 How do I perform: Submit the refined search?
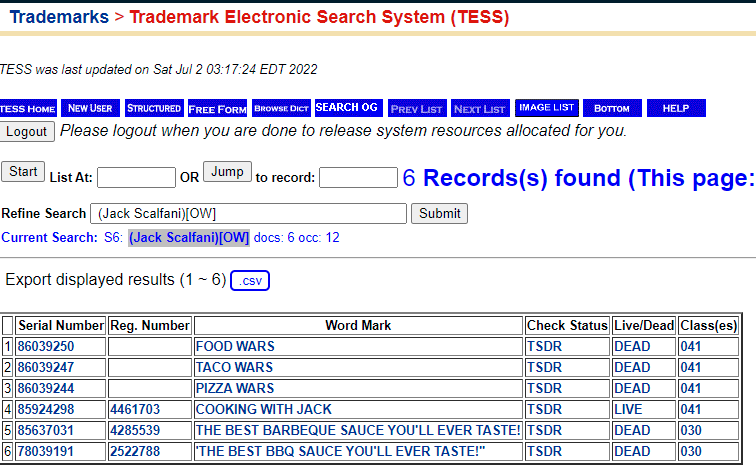point(439,214)
